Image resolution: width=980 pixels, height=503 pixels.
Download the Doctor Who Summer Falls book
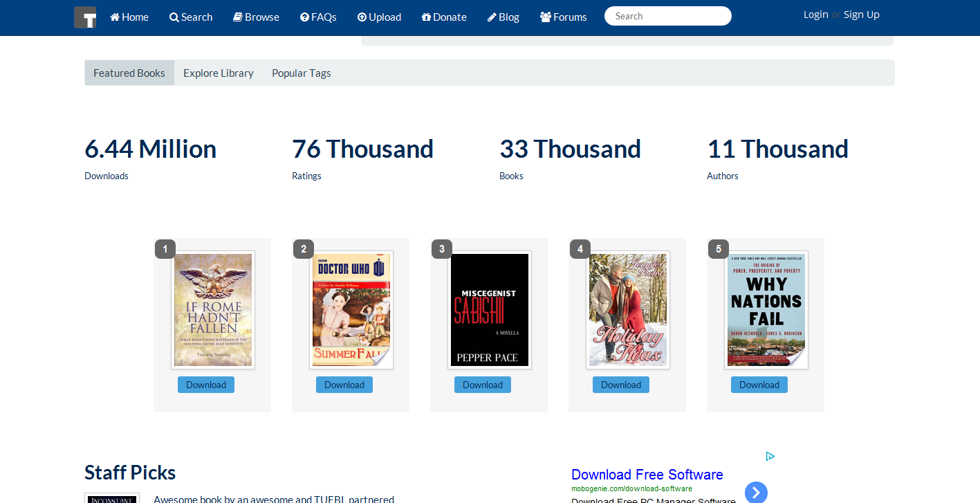click(x=344, y=385)
